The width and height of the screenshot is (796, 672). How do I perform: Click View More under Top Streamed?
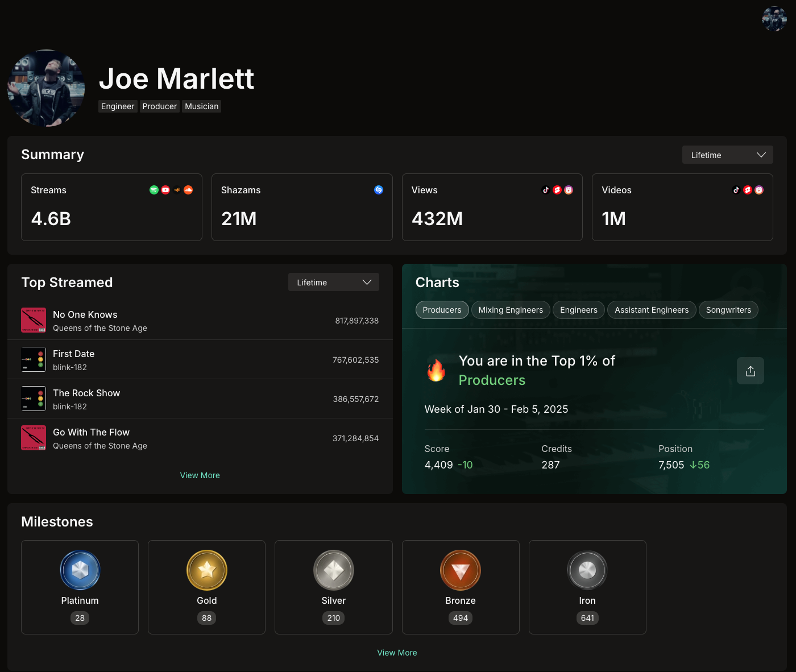point(200,475)
